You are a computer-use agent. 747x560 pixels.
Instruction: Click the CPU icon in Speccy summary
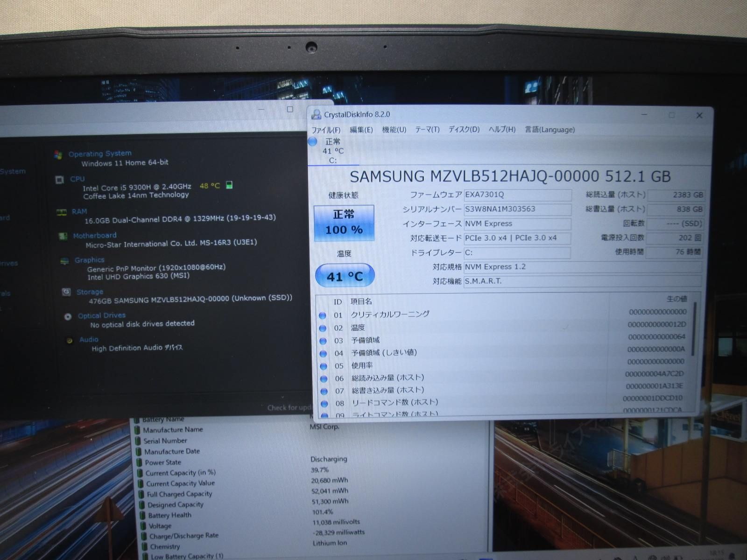coord(60,180)
